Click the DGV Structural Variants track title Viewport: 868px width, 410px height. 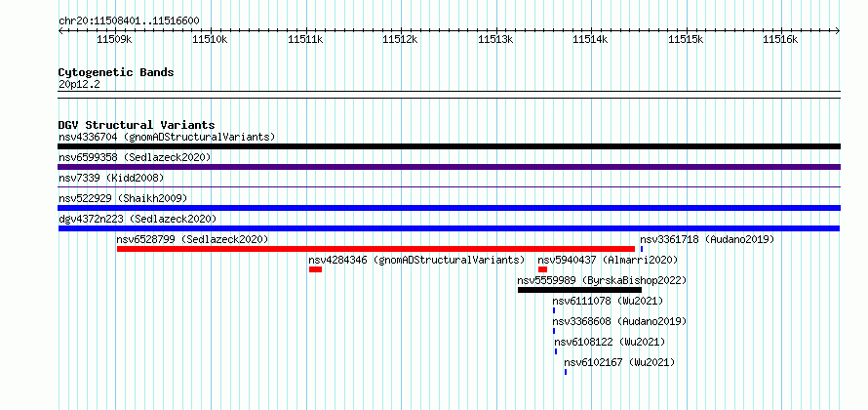tap(137, 125)
